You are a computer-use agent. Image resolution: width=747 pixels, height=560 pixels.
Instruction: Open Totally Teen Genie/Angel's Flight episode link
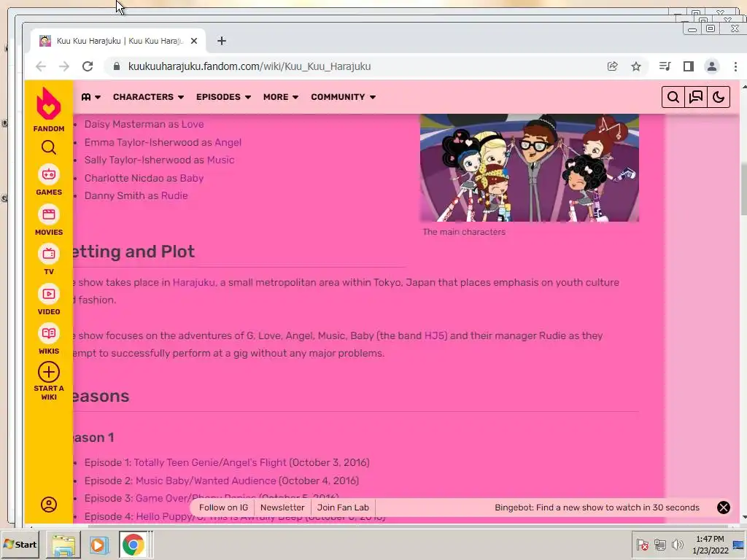click(210, 463)
